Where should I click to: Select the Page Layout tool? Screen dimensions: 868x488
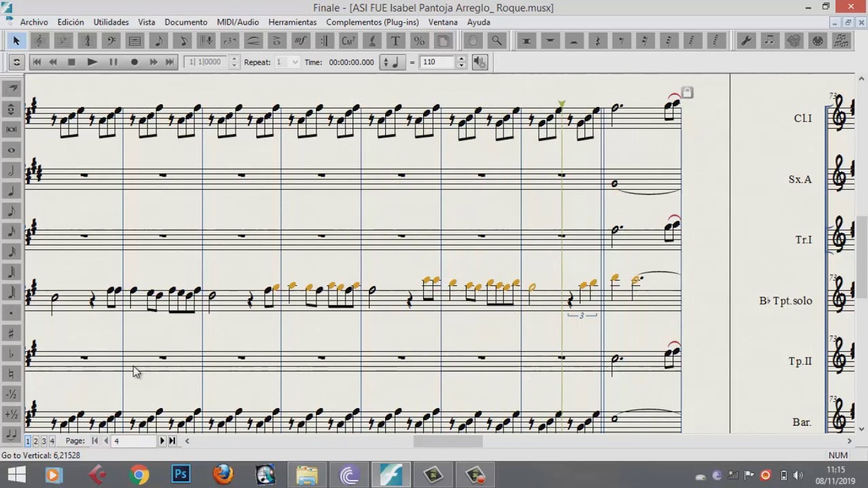443,41
